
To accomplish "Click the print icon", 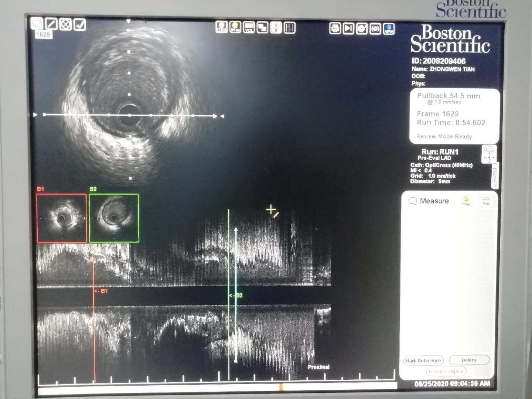I will (335, 28).
